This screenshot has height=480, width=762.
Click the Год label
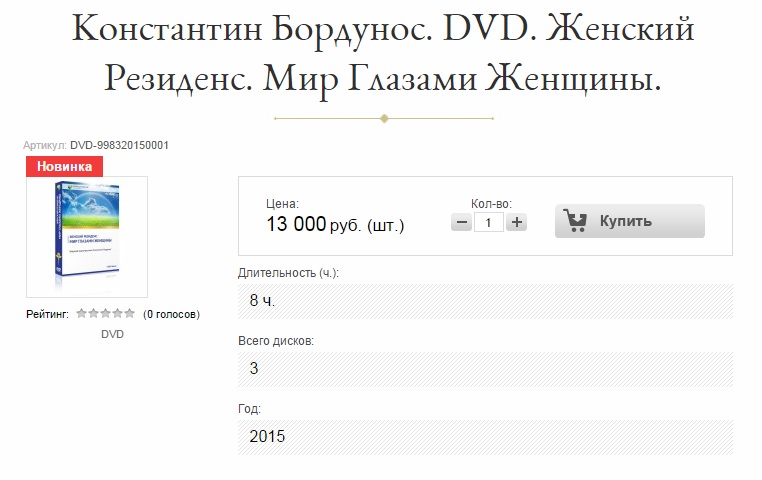pos(249,409)
